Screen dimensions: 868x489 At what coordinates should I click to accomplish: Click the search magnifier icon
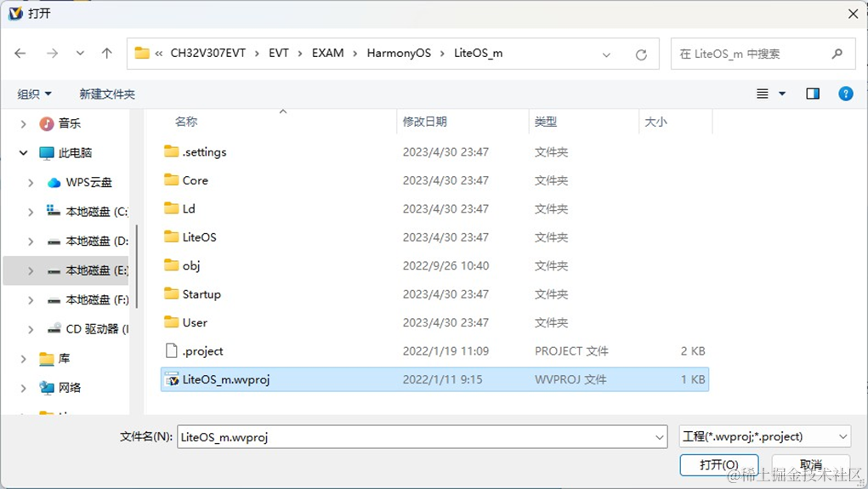tap(837, 54)
